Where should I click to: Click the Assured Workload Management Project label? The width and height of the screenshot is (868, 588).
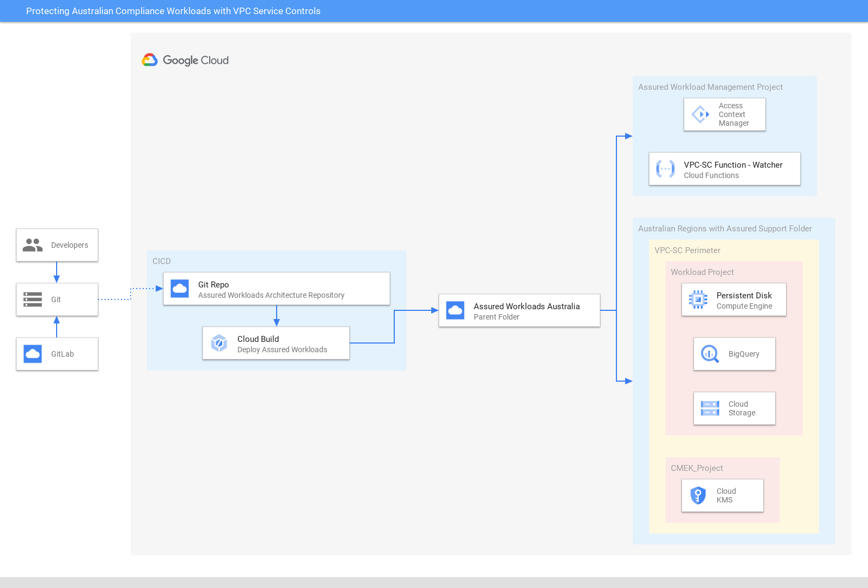[x=710, y=87]
